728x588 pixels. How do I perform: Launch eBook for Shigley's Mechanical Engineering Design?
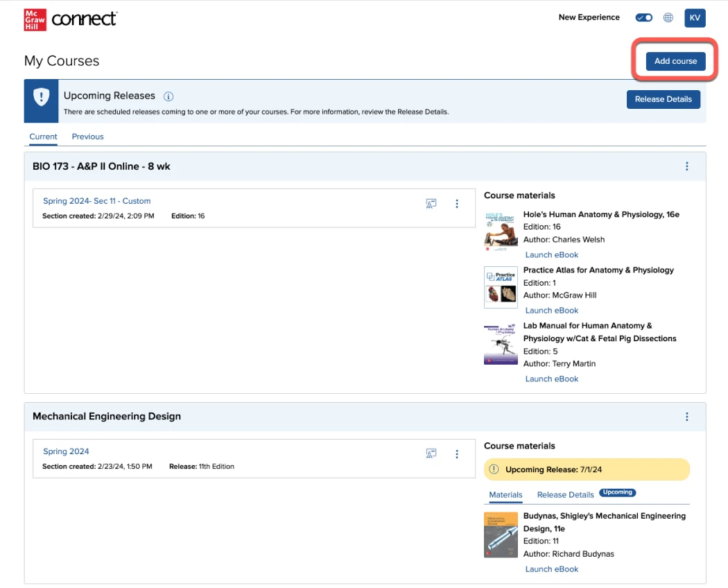click(552, 569)
